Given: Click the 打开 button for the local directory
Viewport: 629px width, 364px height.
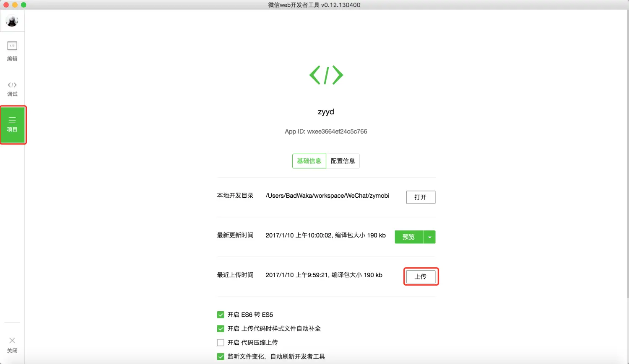Looking at the screenshot, I should tap(421, 197).
